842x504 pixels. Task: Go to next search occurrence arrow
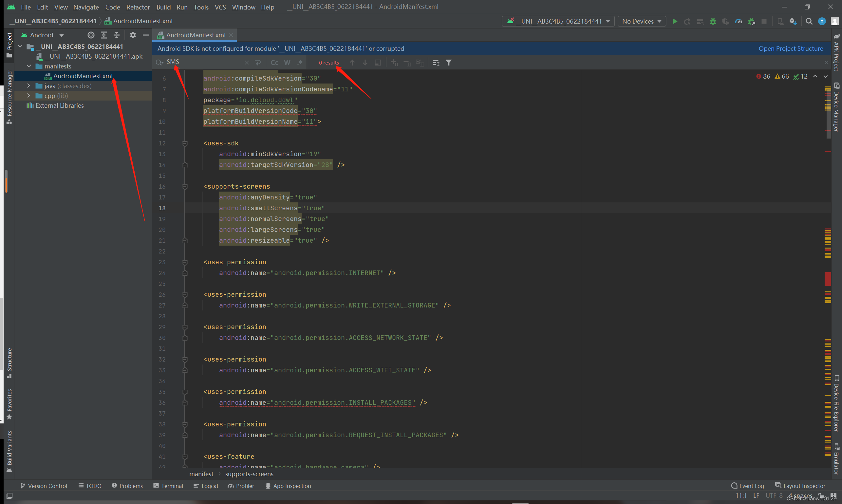click(365, 63)
